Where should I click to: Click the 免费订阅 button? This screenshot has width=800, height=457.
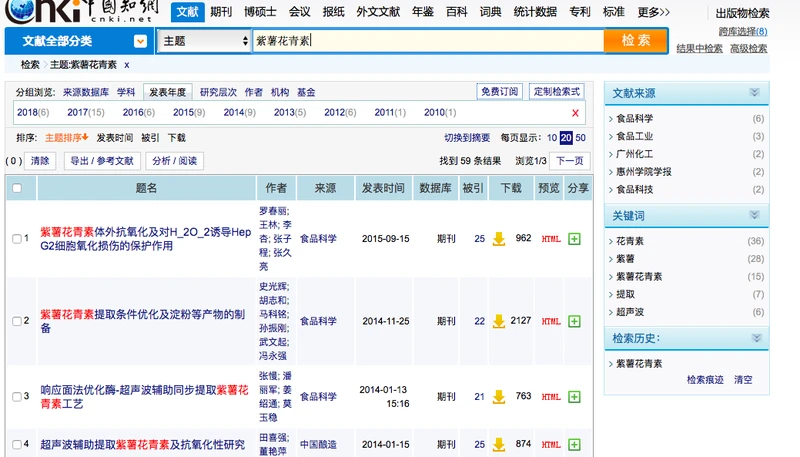[499, 91]
